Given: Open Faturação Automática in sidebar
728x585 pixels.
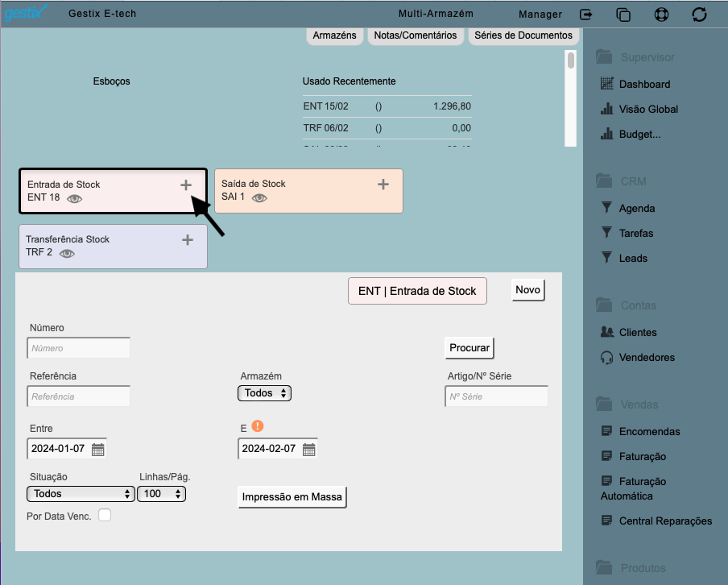Looking at the screenshot, I should pyautogui.click(x=633, y=489).
